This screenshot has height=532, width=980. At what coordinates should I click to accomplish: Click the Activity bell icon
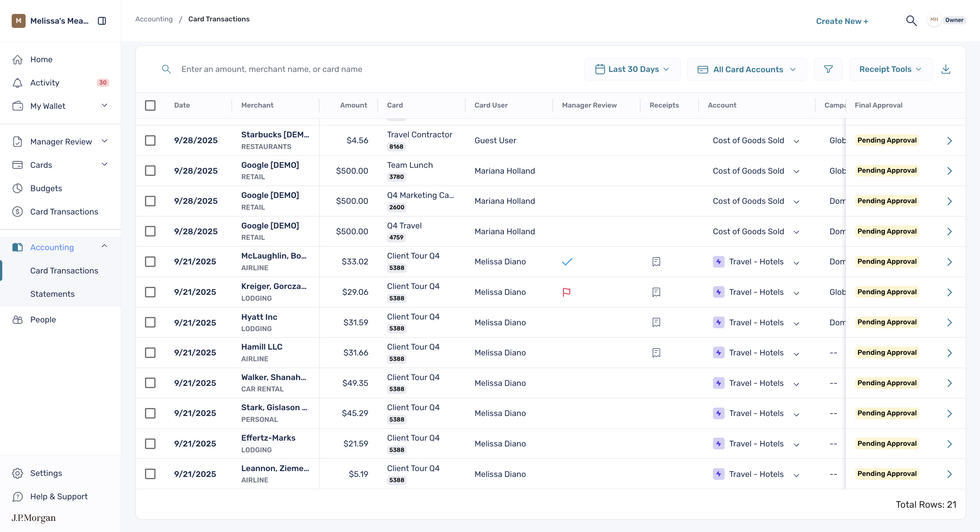click(17, 83)
